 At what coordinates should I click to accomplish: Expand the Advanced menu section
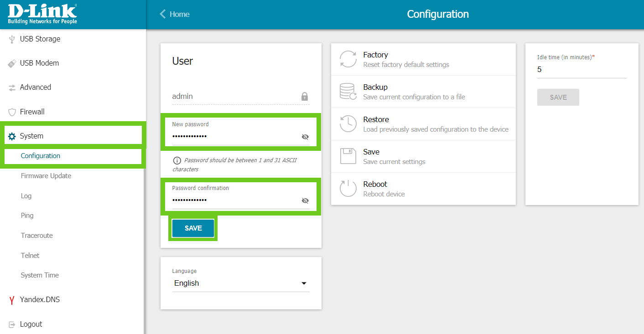tap(36, 87)
